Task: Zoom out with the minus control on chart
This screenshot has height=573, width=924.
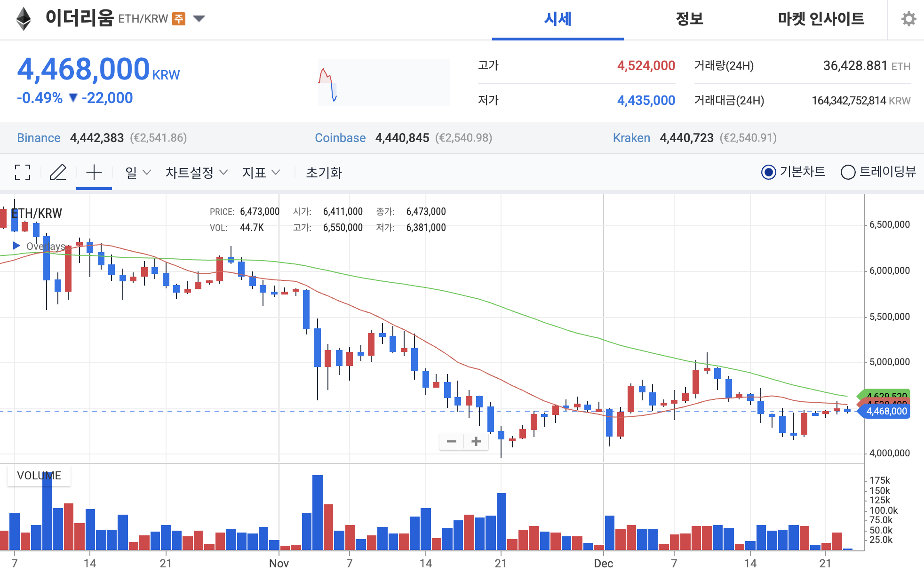Action: pyautogui.click(x=452, y=441)
